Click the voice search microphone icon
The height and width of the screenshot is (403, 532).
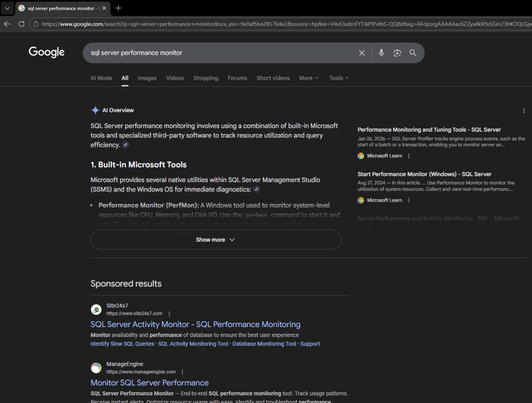pos(381,53)
